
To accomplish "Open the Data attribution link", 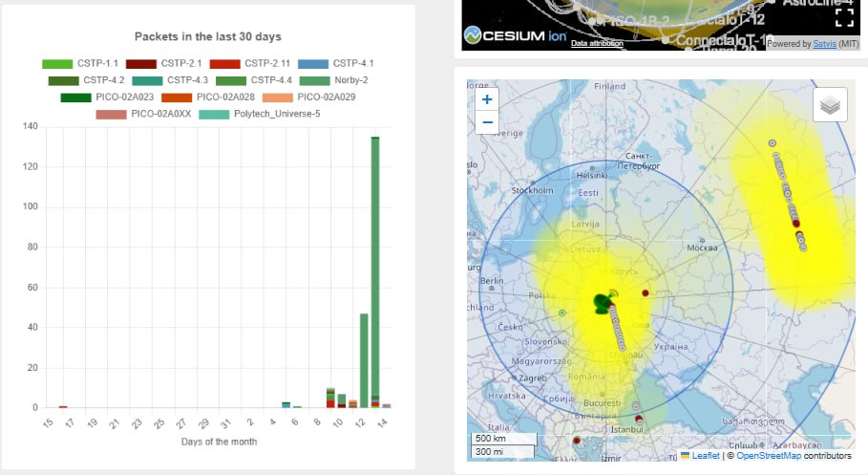I will 597,43.
